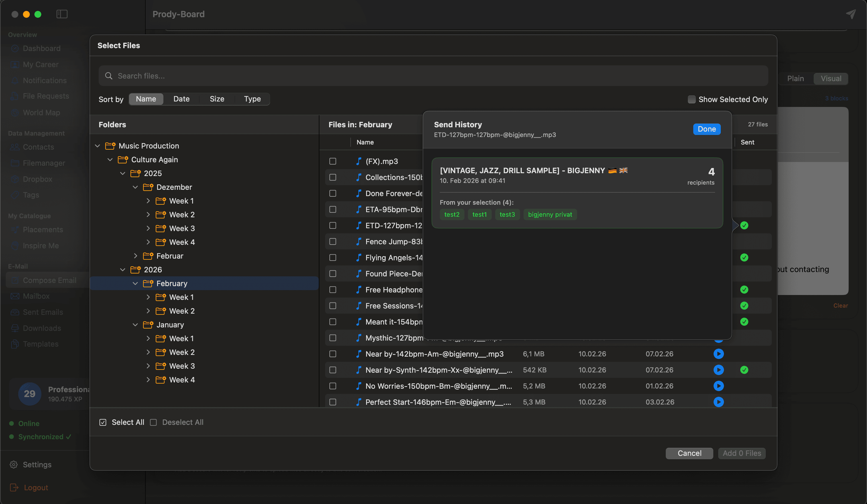Screen dimensions: 867x504
Task: Click the Dropbox icon in Data Management
Action: [x=15, y=179]
